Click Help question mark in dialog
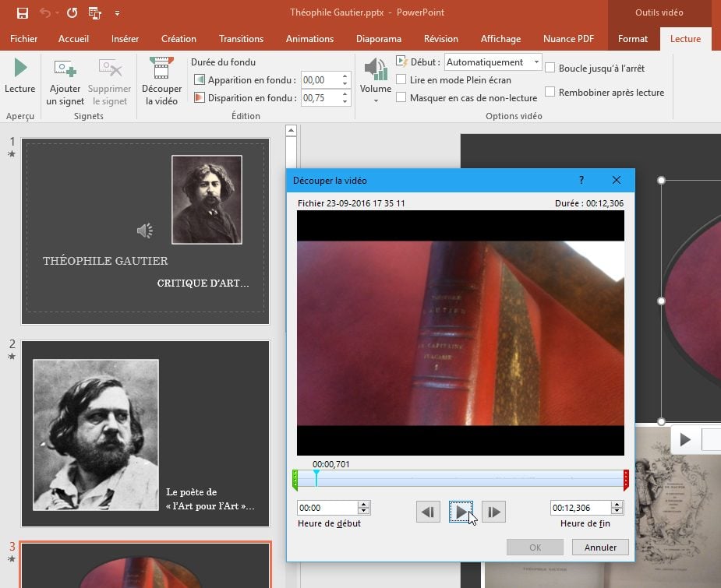 581,180
